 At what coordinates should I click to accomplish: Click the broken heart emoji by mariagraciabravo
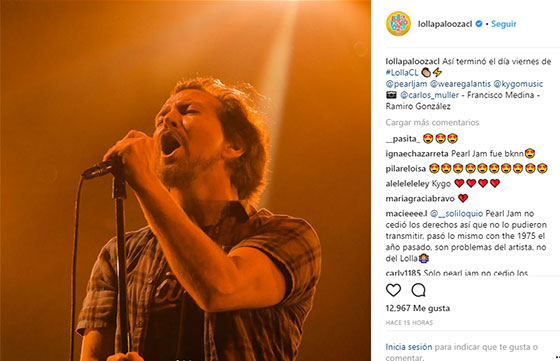coord(463,198)
